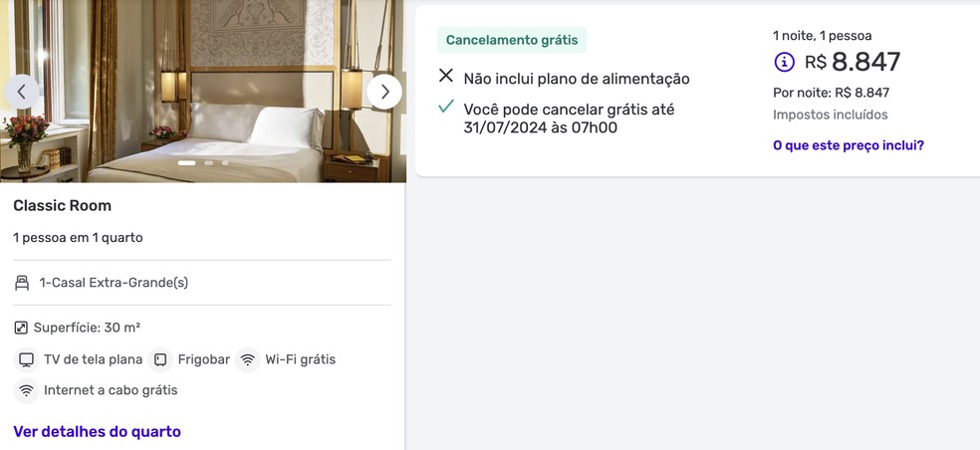Click the surface area icon
Image resolution: width=980 pixels, height=450 pixels.
21,328
